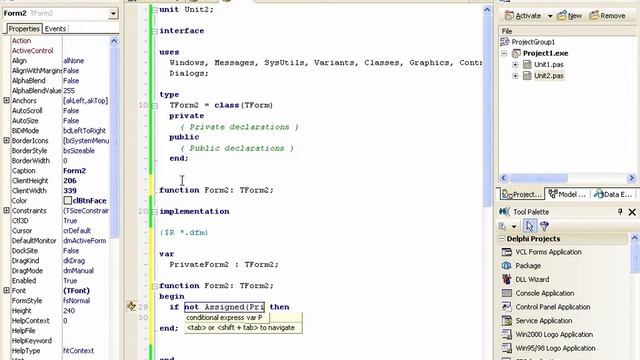Collapse the unit Unit2 code fold
The height and width of the screenshot is (360, 640).
click(155, 10)
